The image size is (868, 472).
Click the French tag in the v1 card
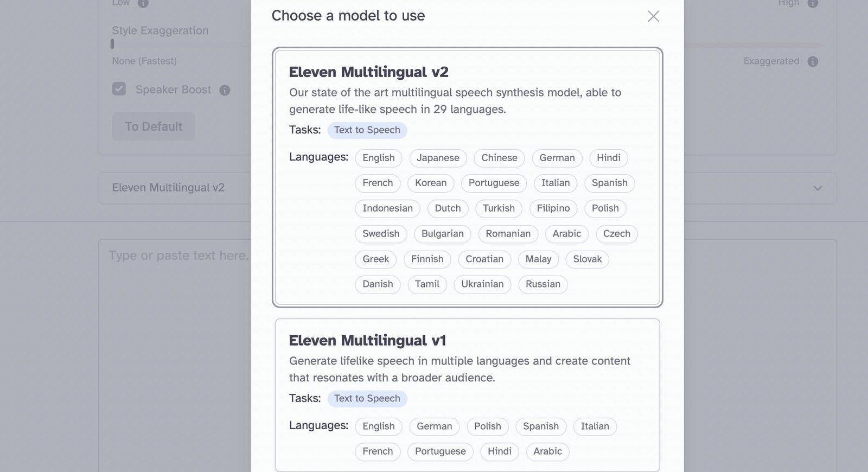(378, 451)
